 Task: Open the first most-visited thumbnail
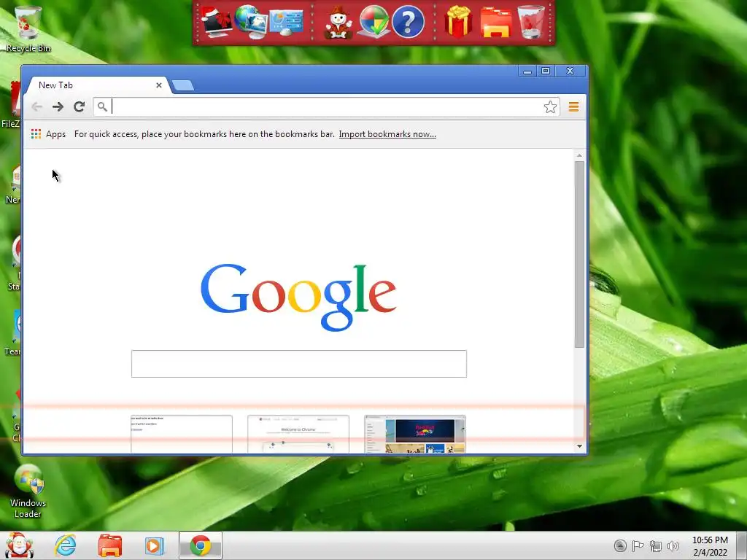182,434
